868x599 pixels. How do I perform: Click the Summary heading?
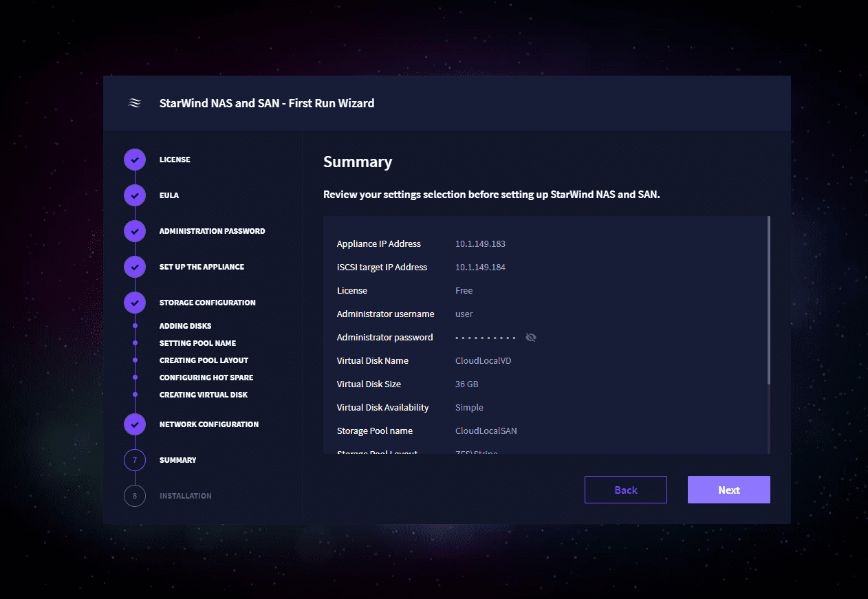358,162
